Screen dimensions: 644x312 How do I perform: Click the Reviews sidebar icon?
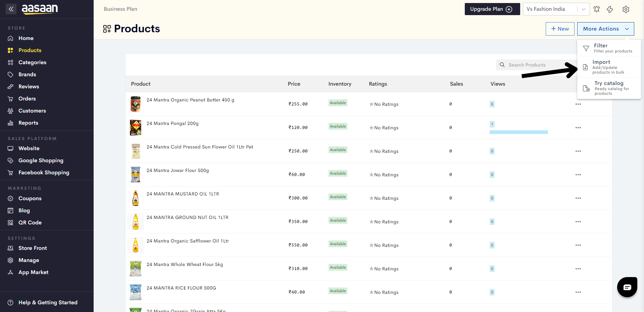(10, 87)
